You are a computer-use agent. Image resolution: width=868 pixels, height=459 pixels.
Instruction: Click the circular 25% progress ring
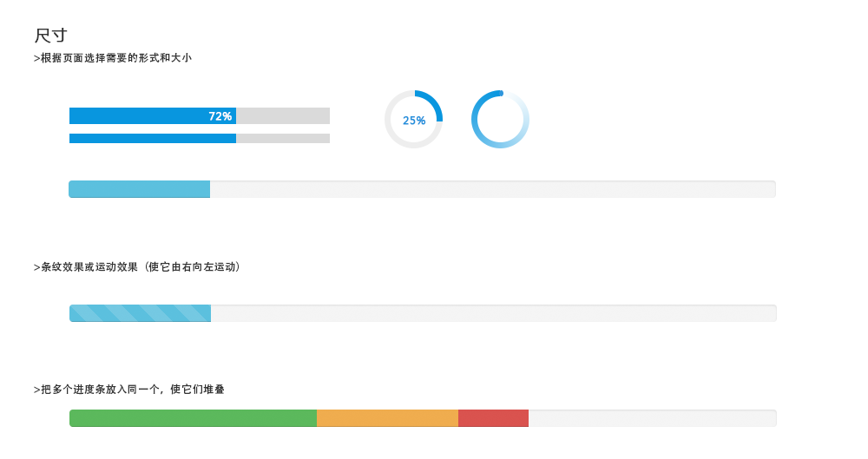click(413, 119)
